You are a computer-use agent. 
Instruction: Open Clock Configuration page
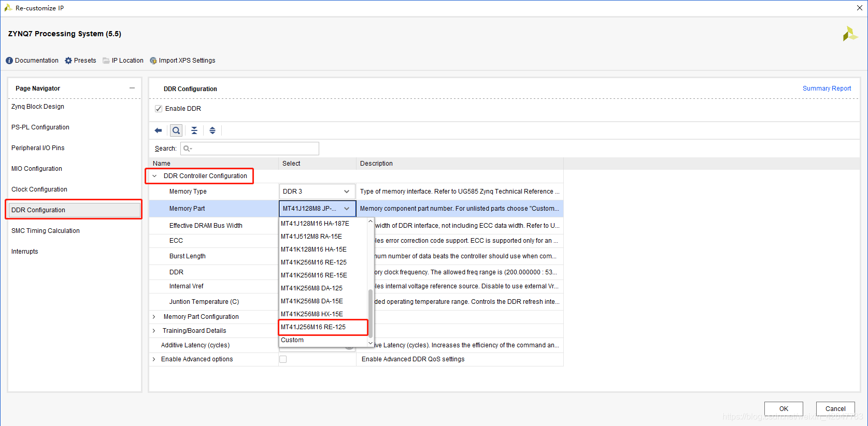click(39, 189)
